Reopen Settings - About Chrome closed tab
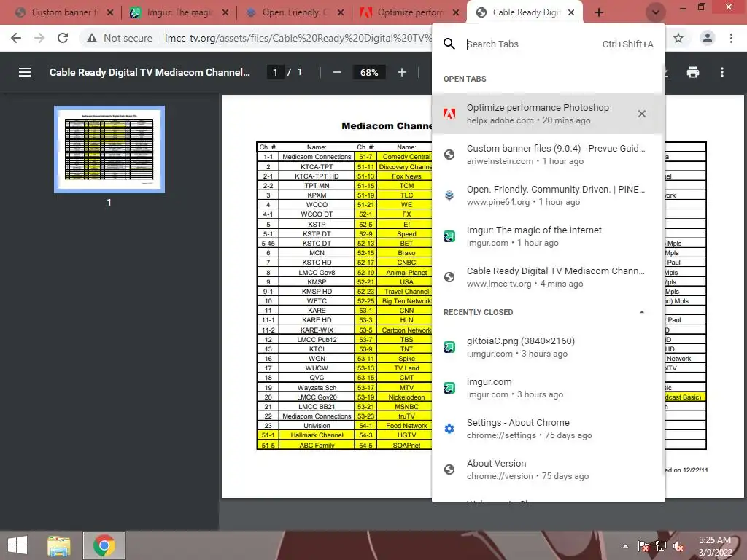This screenshot has width=747, height=560. [549, 429]
